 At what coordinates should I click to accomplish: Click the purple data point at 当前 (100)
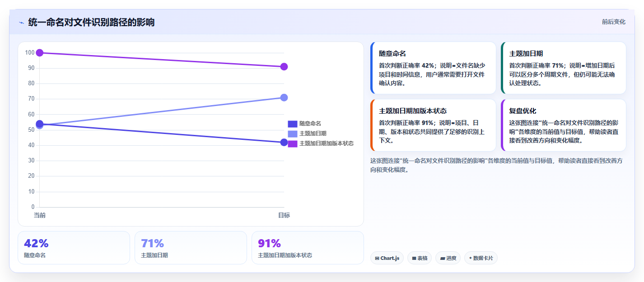pyautogui.click(x=40, y=53)
